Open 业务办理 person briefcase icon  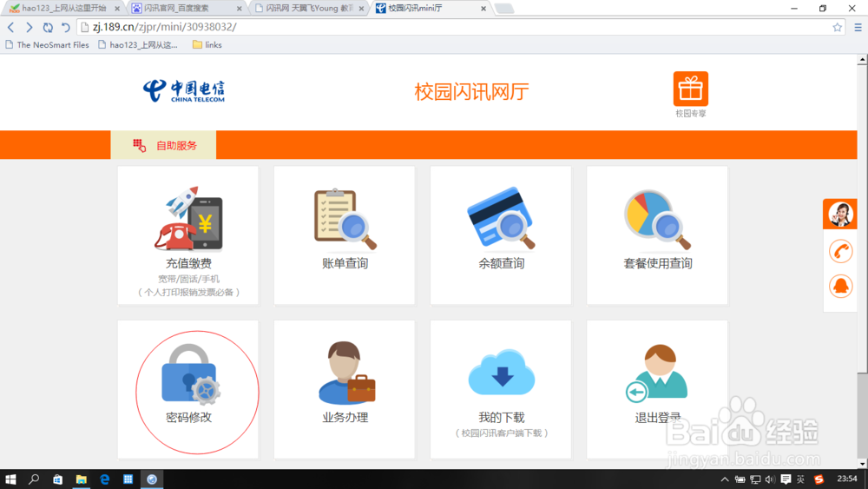(346, 372)
